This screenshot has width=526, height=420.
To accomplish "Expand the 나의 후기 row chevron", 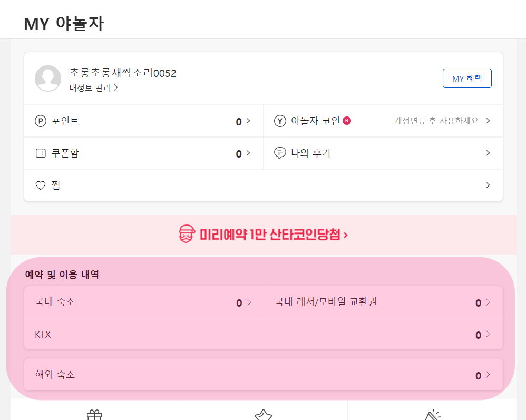I will pyautogui.click(x=488, y=153).
